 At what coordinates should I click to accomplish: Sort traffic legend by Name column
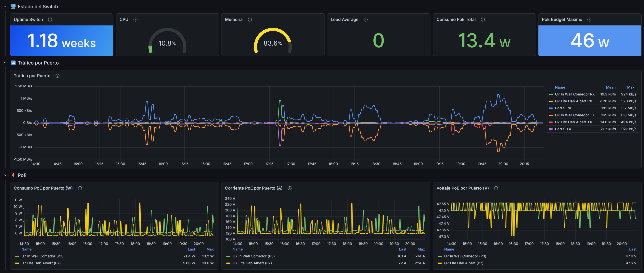tap(560, 87)
